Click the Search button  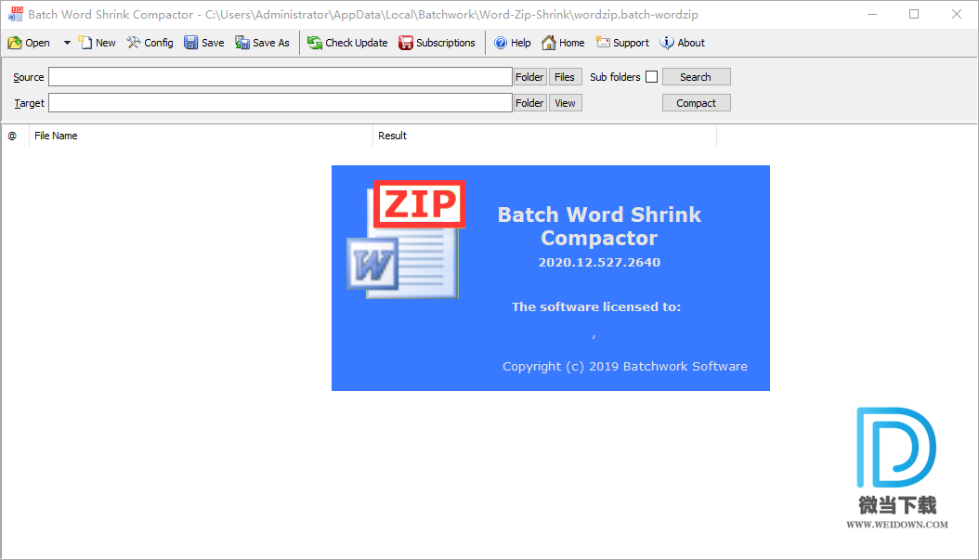click(x=696, y=77)
